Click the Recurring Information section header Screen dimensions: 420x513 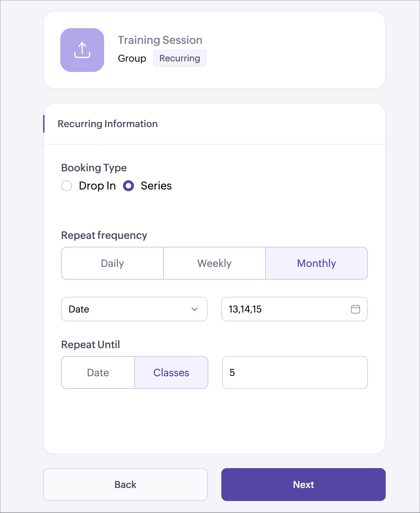tap(108, 124)
